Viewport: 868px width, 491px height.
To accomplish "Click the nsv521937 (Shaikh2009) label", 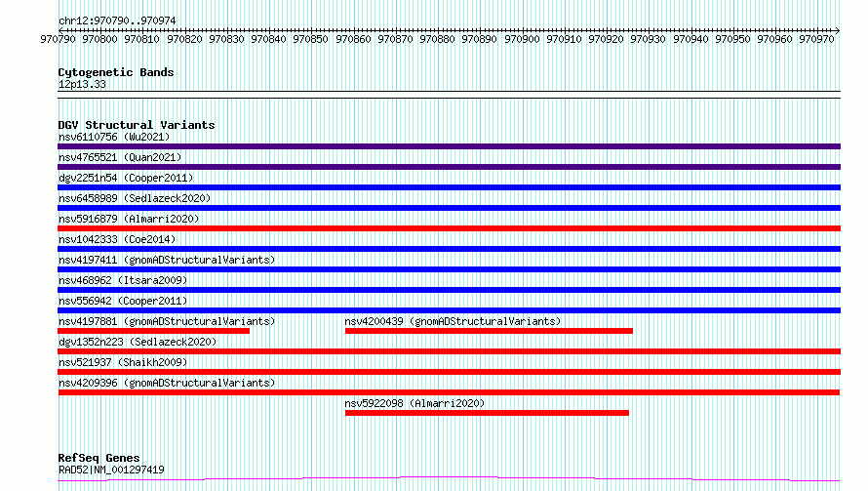I will coord(123,362).
